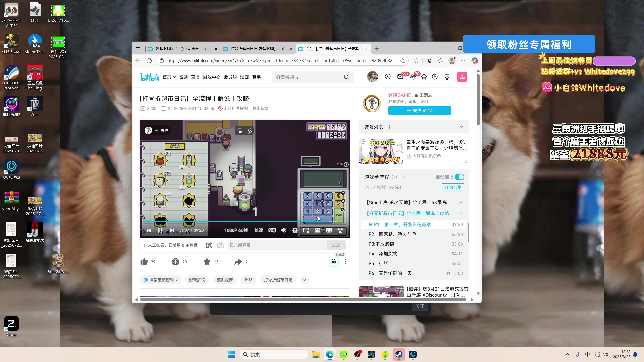Give coins to the video

tap(175, 262)
